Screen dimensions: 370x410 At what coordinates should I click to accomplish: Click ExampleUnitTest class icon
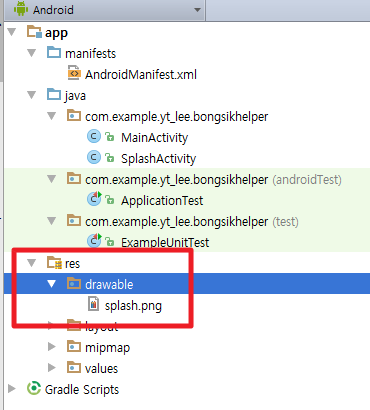click(94, 240)
